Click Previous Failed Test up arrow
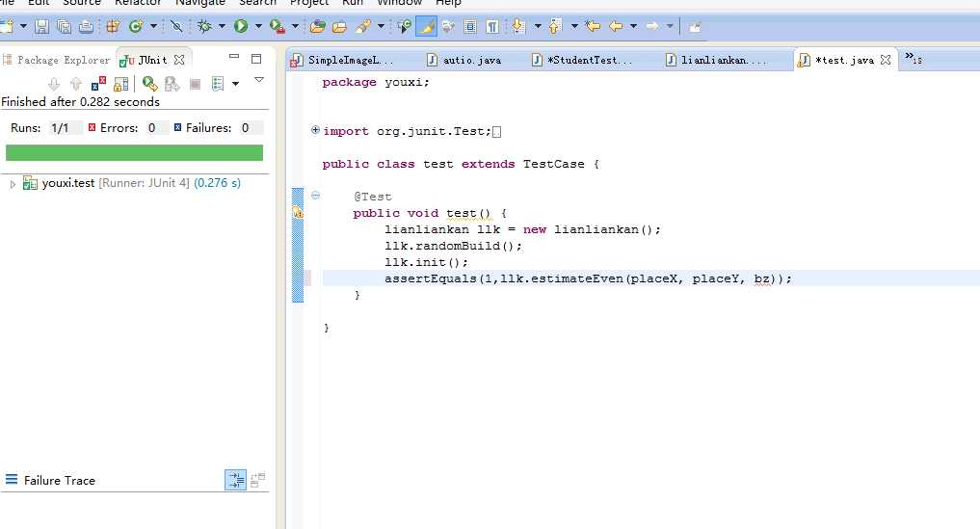Screen dimensions: 980x529 tap(76, 84)
